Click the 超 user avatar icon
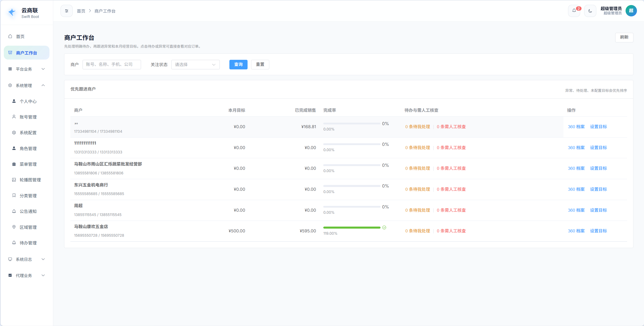 pos(631,11)
